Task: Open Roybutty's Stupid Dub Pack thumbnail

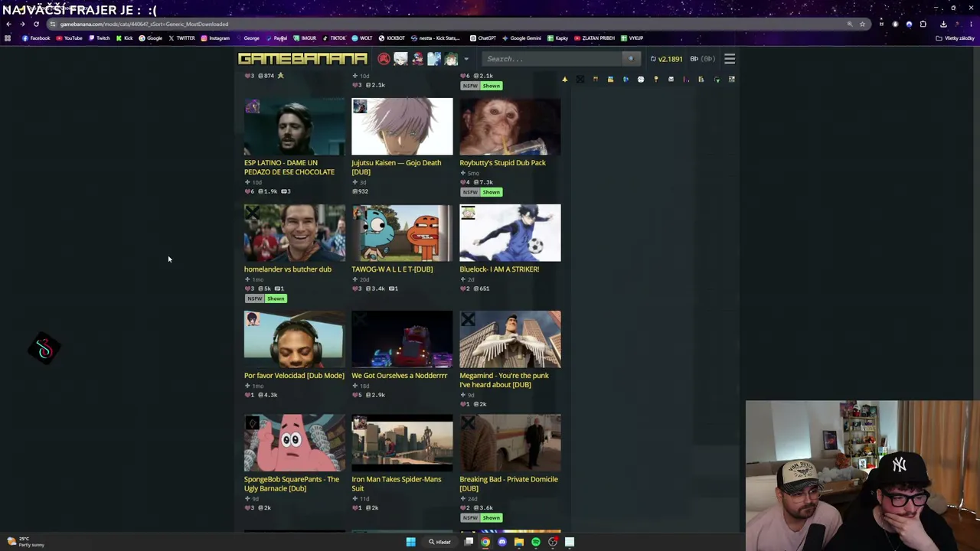Action: tap(510, 126)
